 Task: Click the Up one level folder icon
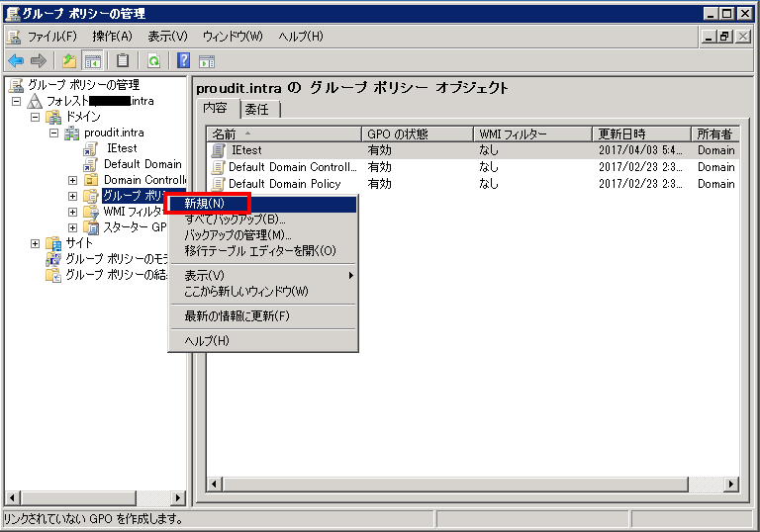(x=69, y=61)
